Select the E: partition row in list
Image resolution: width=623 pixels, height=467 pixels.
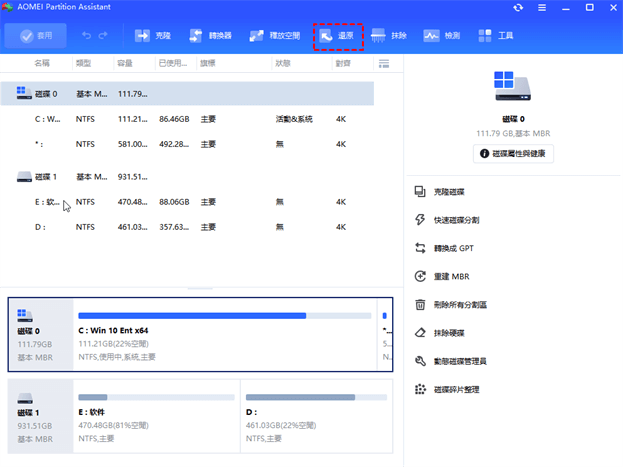(187, 202)
